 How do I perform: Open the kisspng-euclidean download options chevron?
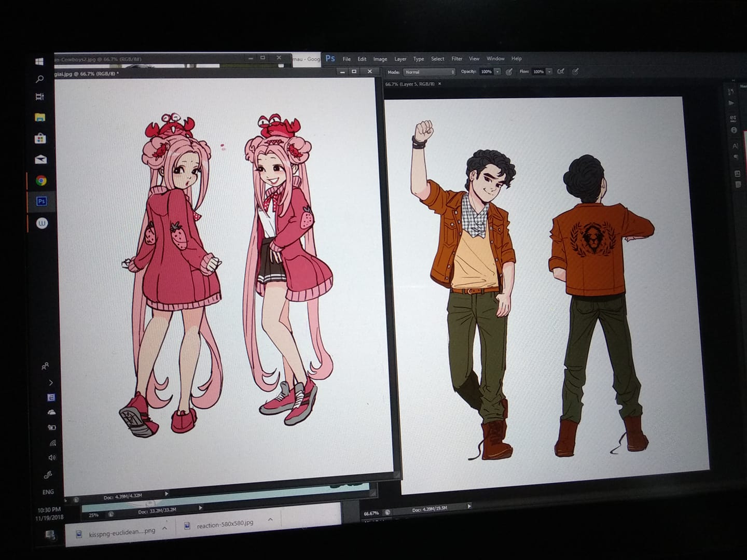pyautogui.click(x=164, y=528)
